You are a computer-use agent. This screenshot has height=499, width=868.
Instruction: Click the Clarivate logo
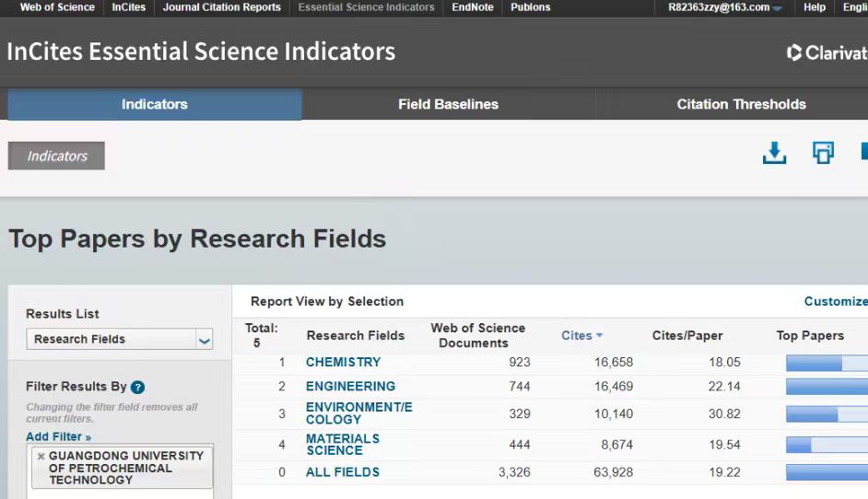point(827,52)
